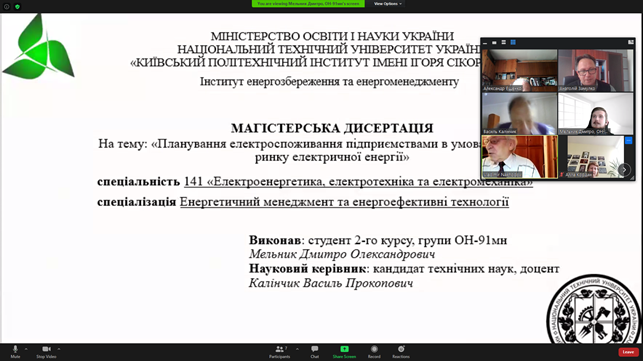The height and width of the screenshot is (361, 643).
Task: Stop Video camera toggle
Action: [46, 352]
